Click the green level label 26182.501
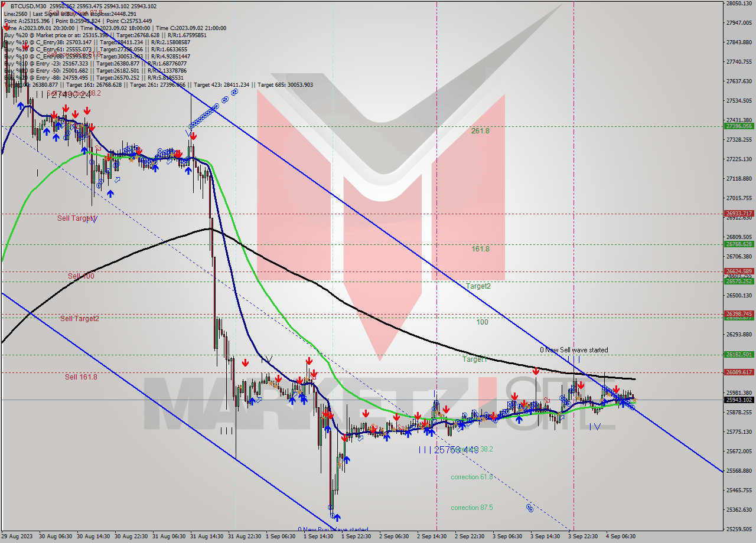The width and height of the screenshot is (756, 543). click(738, 355)
